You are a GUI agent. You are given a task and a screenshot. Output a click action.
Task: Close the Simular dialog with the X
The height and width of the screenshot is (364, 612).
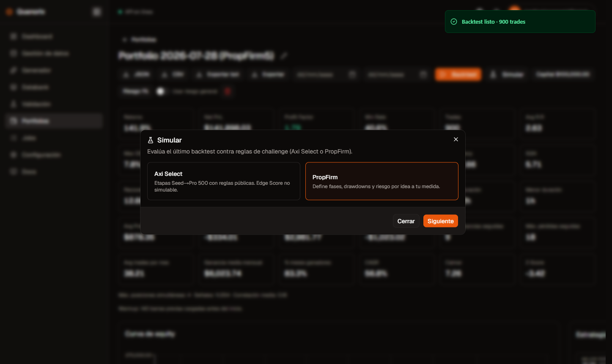coord(456,140)
